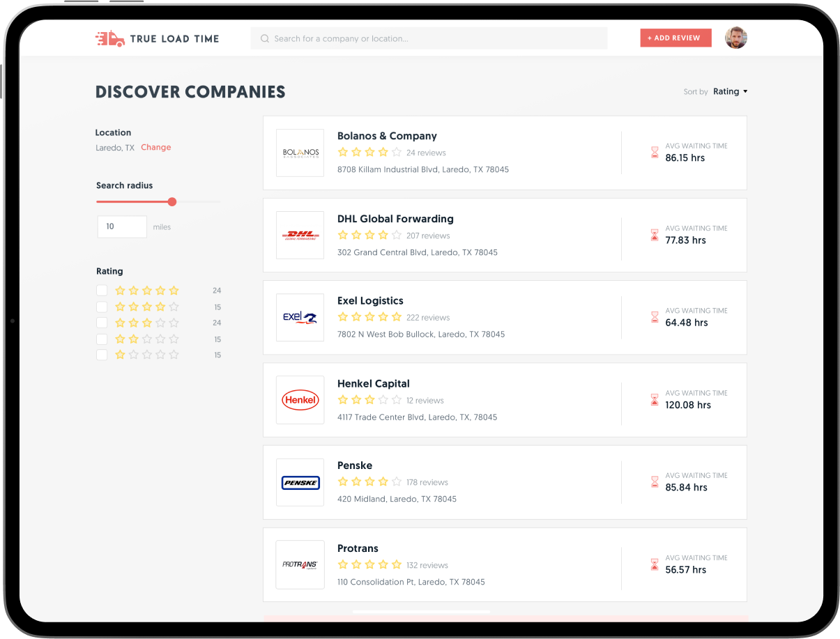Click the hourglass icon for Bolanos & Company
The height and width of the screenshot is (639, 840).
coord(654,153)
